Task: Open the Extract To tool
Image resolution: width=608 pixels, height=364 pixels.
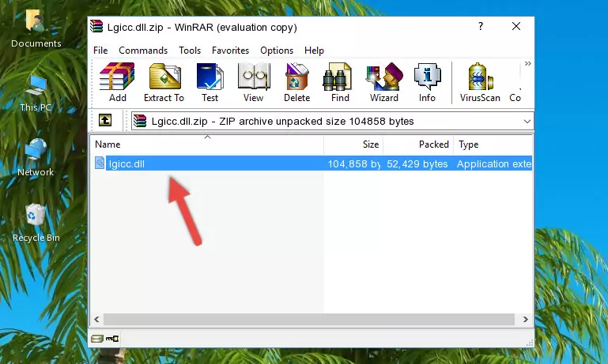Action: pyautogui.click(x=164, y=82)
